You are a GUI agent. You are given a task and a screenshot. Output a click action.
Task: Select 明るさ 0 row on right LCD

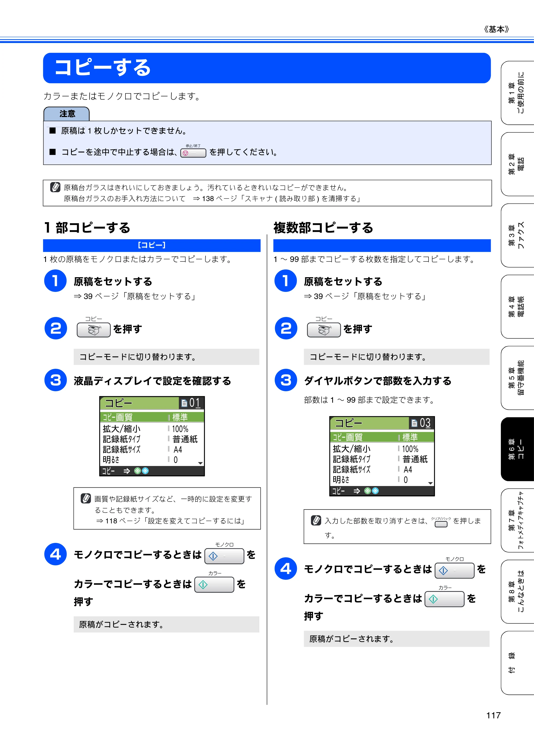(382, 480)
